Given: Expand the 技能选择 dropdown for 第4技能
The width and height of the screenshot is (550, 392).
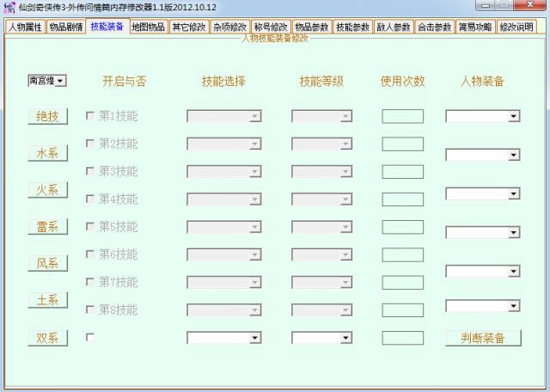Looking at the screenshot, I should pyautogui.click(x=224, y=199).
